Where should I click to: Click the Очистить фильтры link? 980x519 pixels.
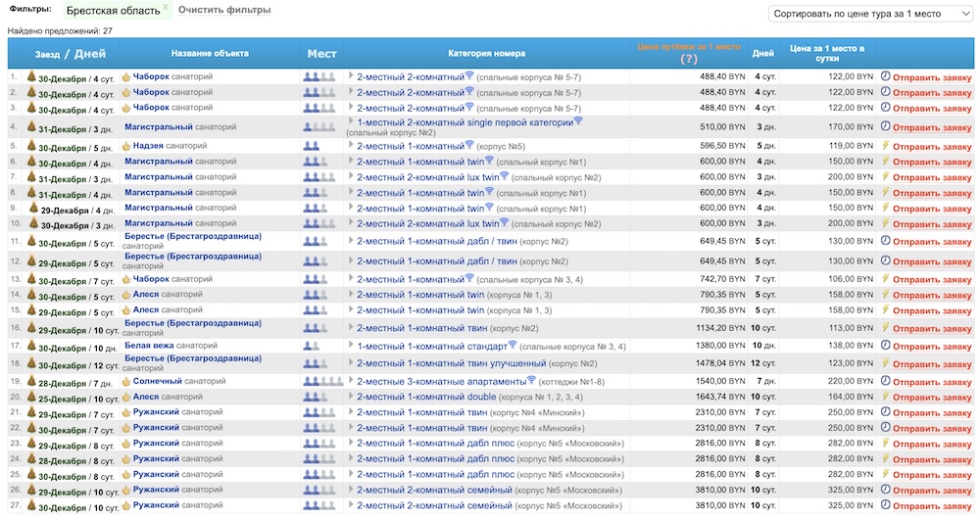[224, 11]
